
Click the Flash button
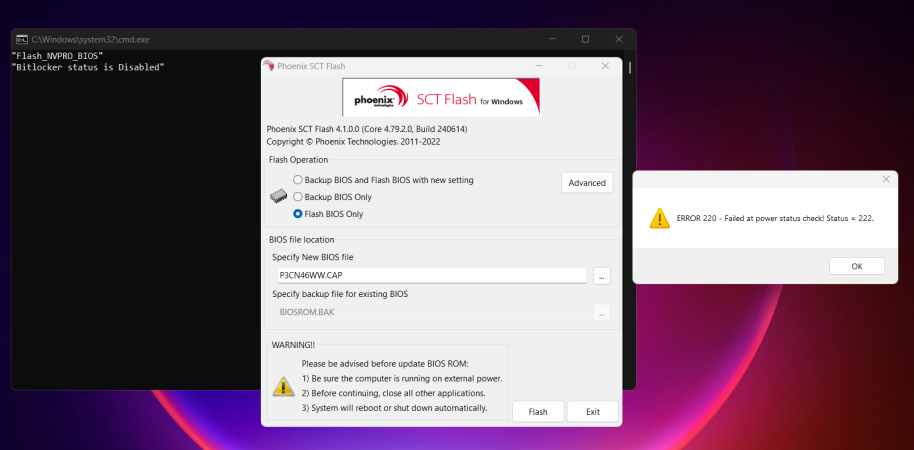[538, 412]
